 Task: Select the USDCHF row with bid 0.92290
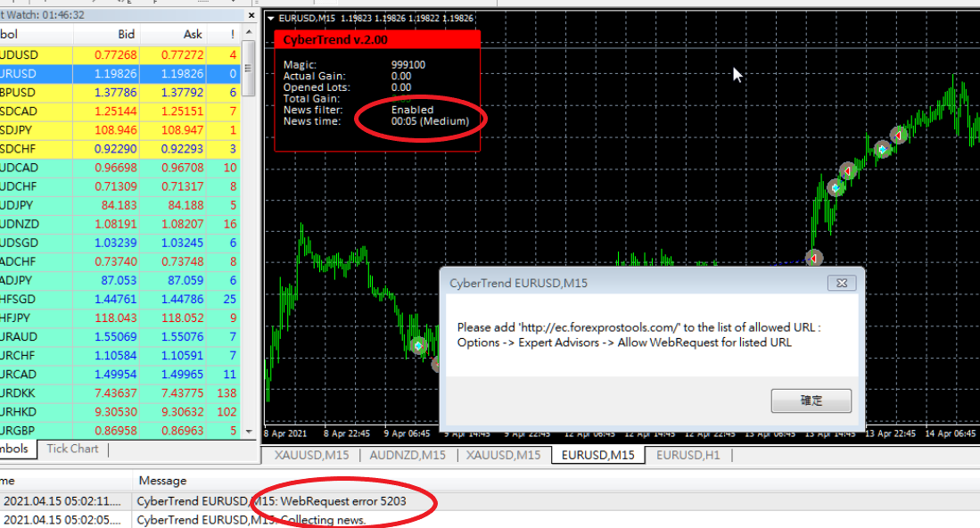pyautogui.click(x=120, y=149)
